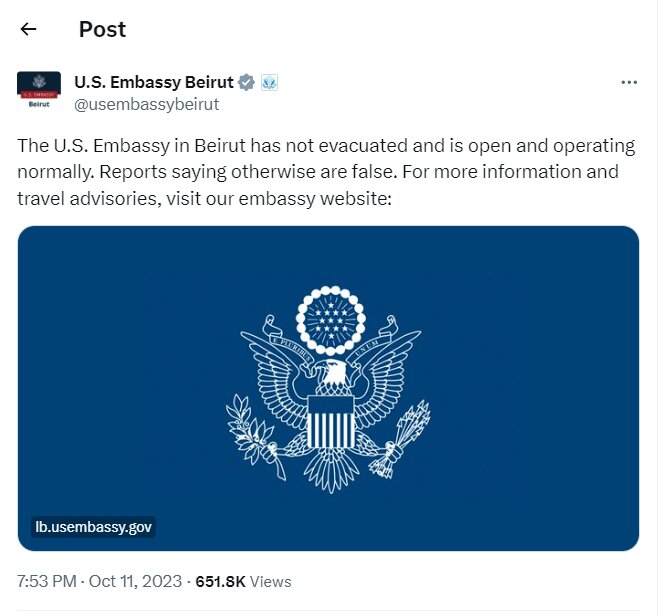665x616 pixels.
Task: Click the star circle above the eagle
Action: 329,317
